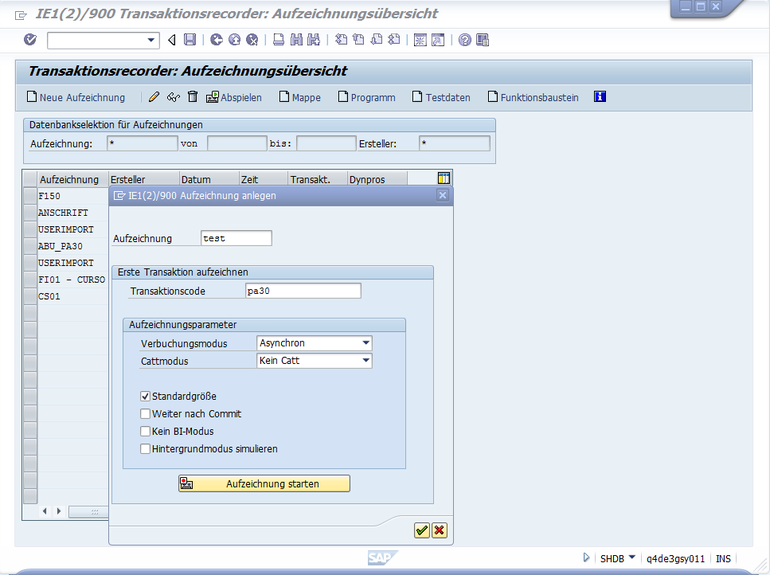This screenshot has height=575, width=770.
Task: Click the Save disk icon in toolbar
Action: 190,40
